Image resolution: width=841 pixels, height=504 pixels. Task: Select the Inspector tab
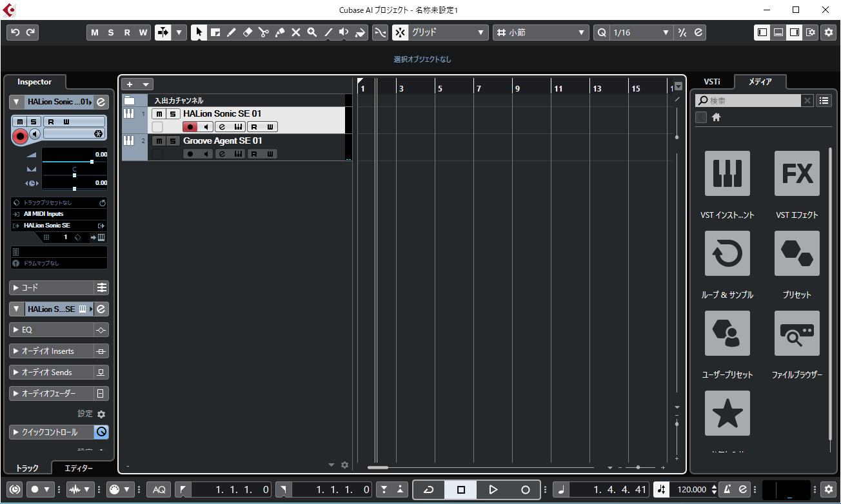click(x=35, y=82)
